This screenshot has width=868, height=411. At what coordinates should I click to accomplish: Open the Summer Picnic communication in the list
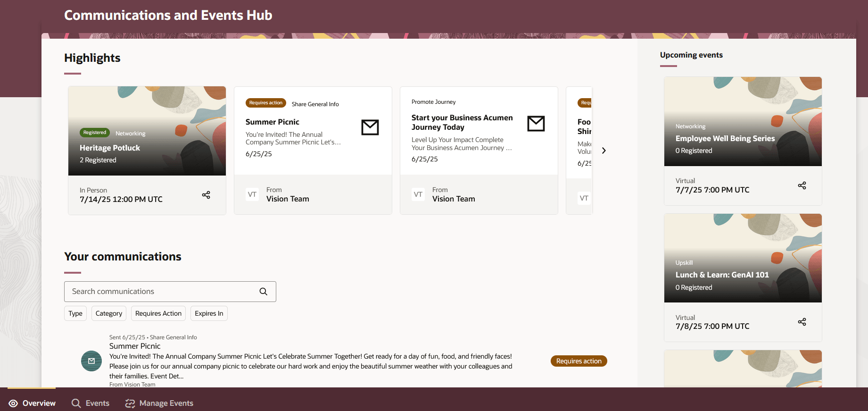pos(135,346)
